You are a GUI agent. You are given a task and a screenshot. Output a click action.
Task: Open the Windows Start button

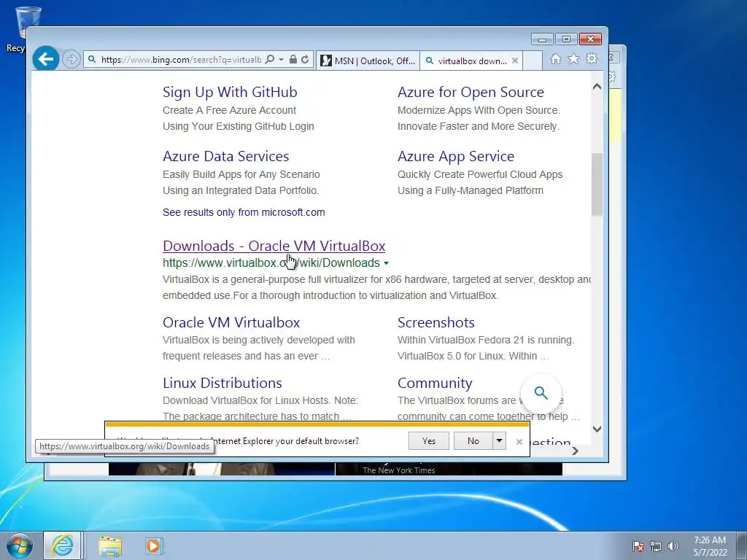(x=20, y=545)
